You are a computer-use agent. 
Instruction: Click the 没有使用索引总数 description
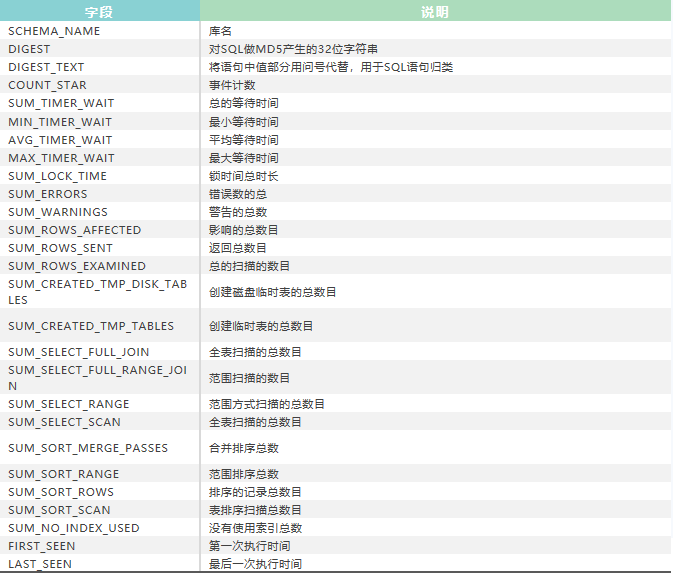click(255, 528)
